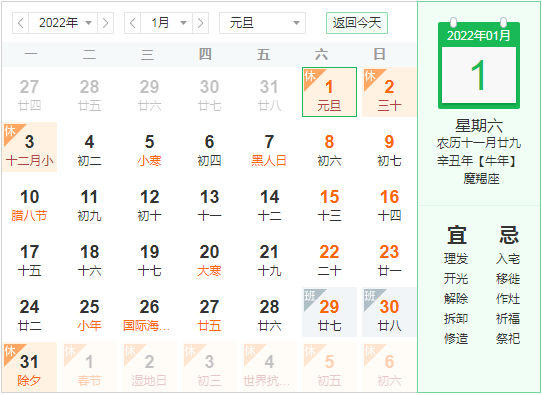Click 移徙 under 忌 list

tap(508, 279)
